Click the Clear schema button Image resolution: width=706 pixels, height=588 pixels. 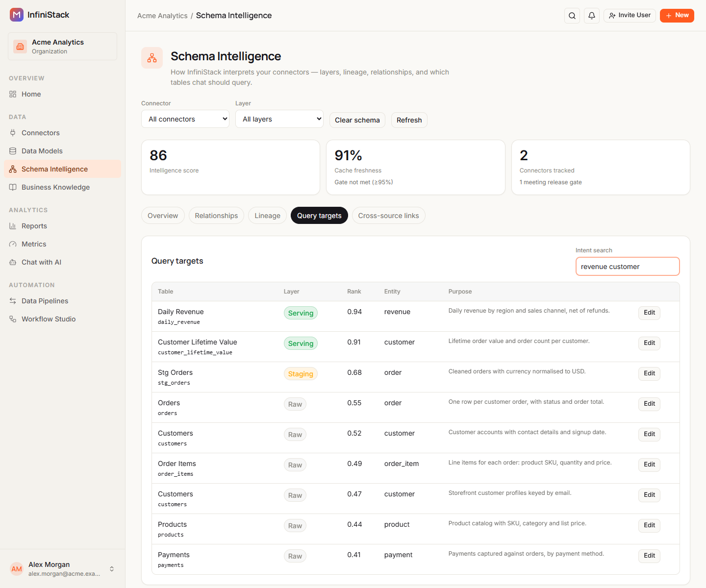click(357, 120)
